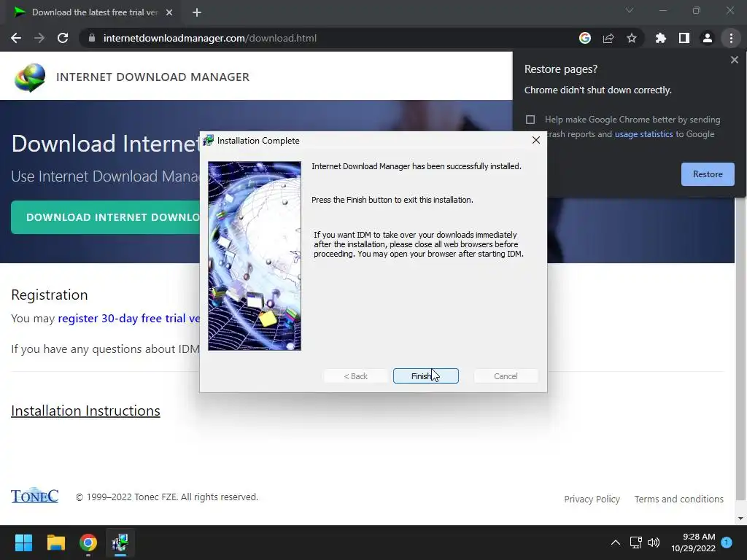The width and height of the screenshot is (747, 560).
Task: Open the Privacy Policy link
Action: (592, 499)
